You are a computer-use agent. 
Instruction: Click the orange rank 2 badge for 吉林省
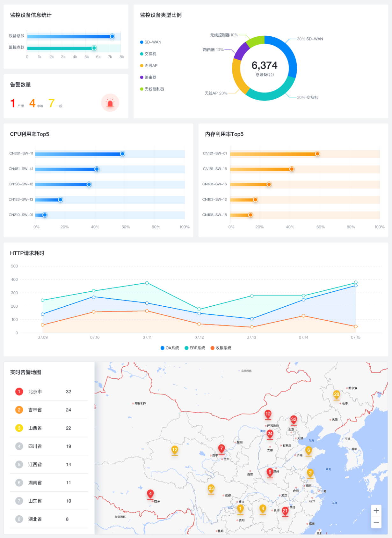tap(19, 410)
